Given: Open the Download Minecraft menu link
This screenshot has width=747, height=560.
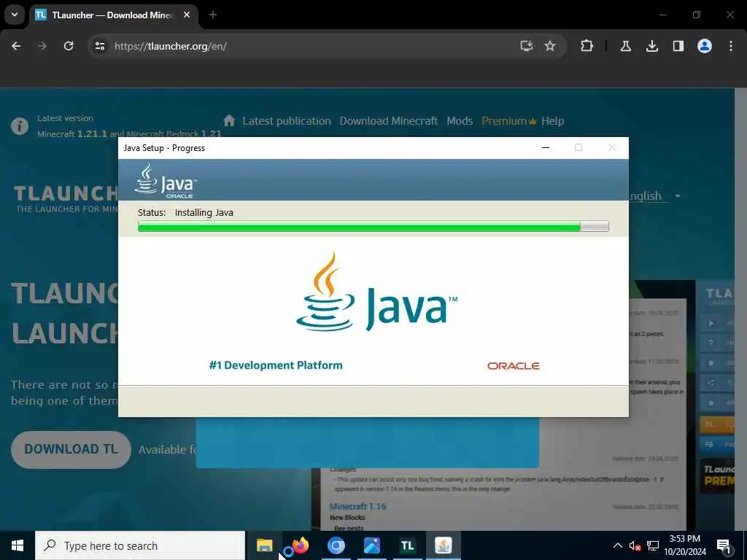Looking at the screenshot, I should tap(388, 121).
